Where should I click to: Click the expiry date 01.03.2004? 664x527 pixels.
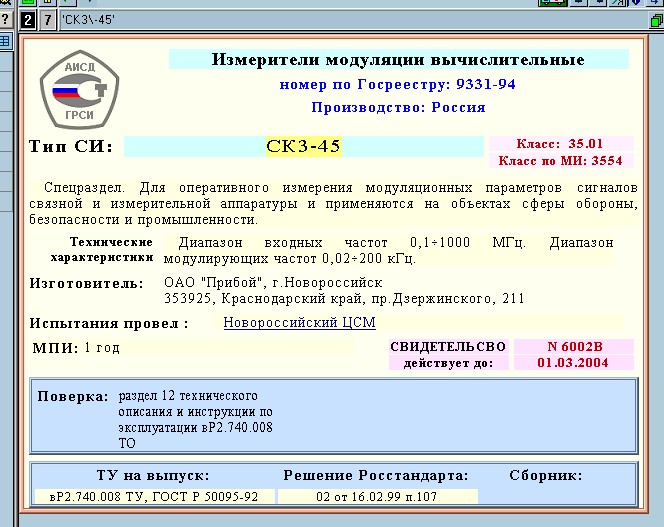[573, 363]
